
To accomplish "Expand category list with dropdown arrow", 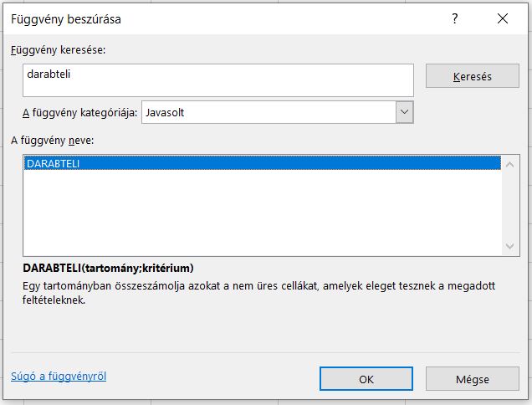I will point(405,111).
